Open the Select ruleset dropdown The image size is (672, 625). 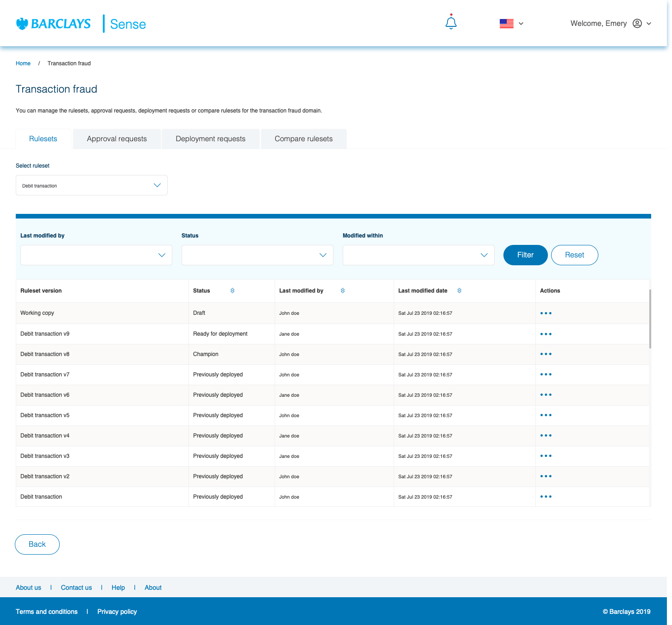click(x=92, y=185)
